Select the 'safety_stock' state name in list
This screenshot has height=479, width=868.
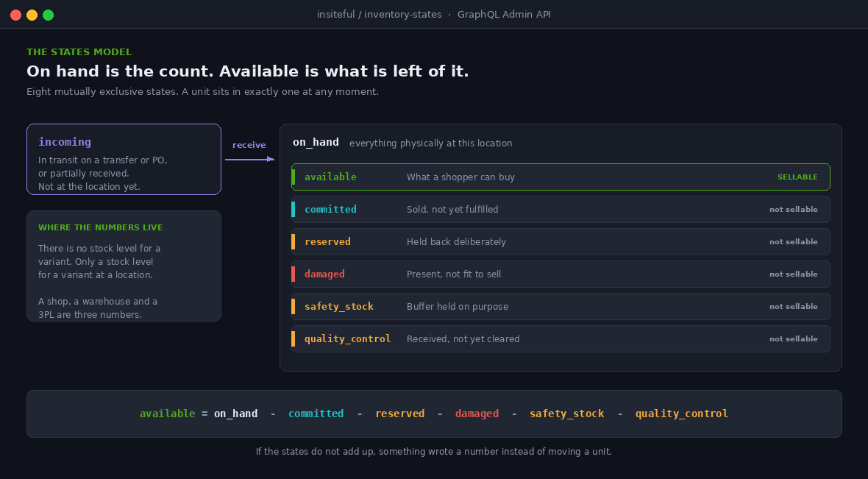pyautogui.click(x=339, y=307)
